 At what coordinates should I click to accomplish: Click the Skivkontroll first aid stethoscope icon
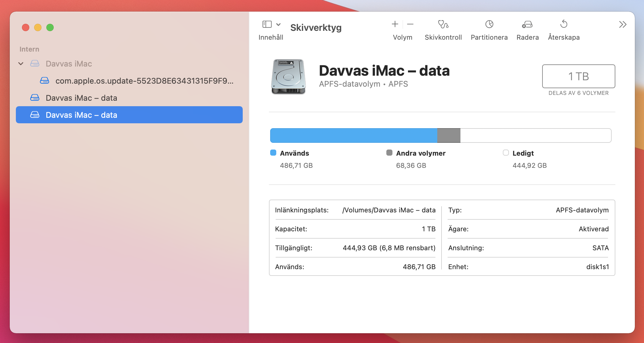(x=443, y=24)
